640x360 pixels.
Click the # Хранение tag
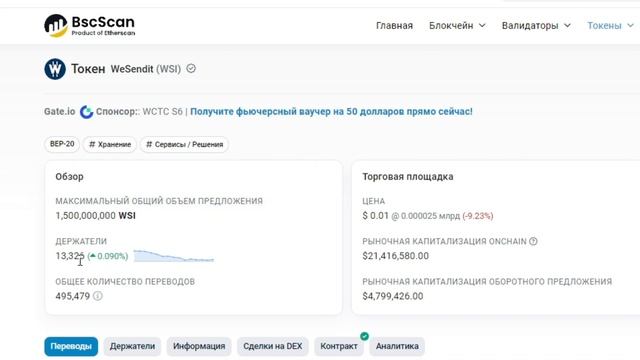tap(110, 144)
